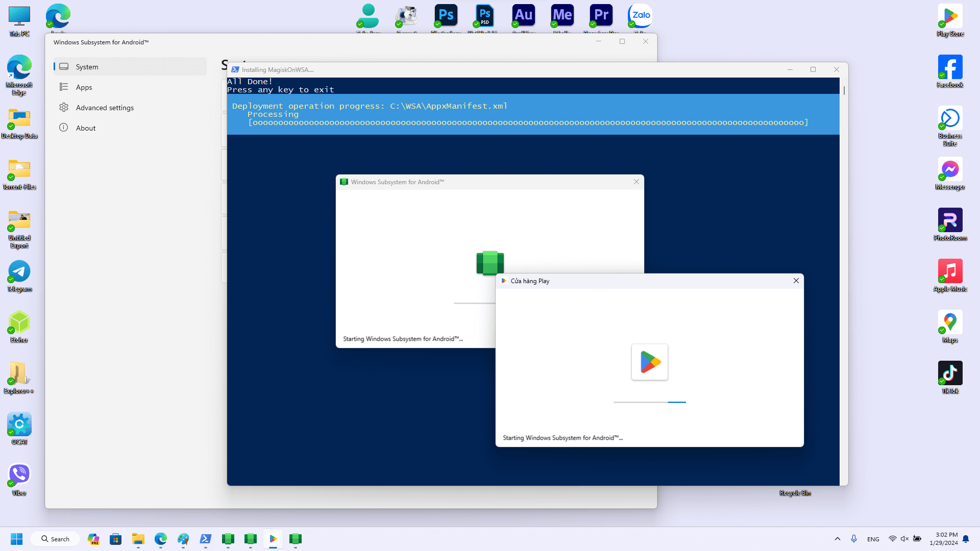Open Microsoft Edge desktop shortcut
The width and height of the screenshot is (980, 551).
tap(19, 75)
